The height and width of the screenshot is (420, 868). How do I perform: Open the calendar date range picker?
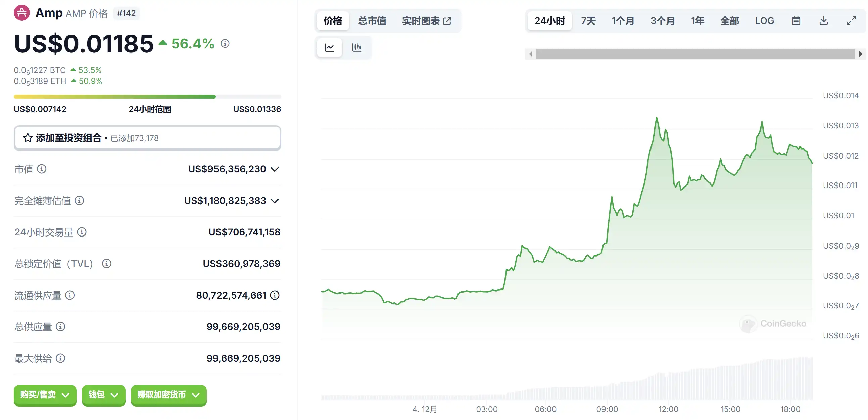pyautogui.click(x=795, y=21)
